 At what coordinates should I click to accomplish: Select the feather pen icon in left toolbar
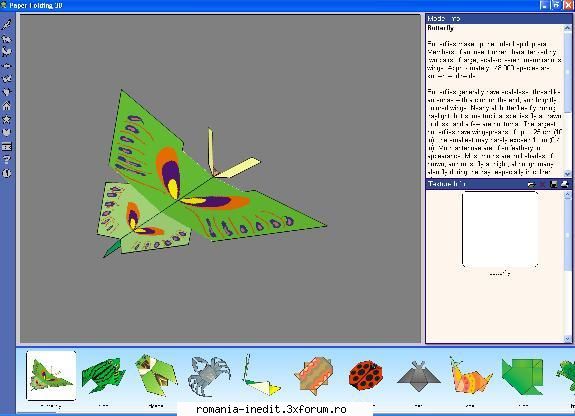7,25
